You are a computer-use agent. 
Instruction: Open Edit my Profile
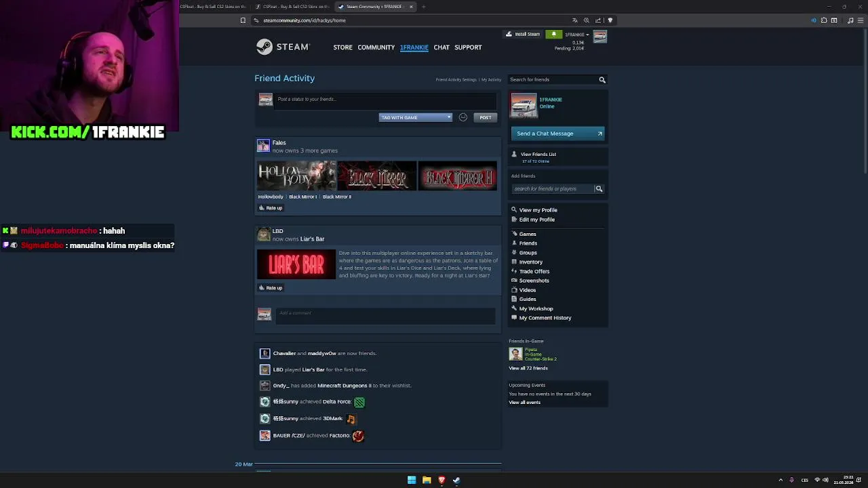click(536, 220)
